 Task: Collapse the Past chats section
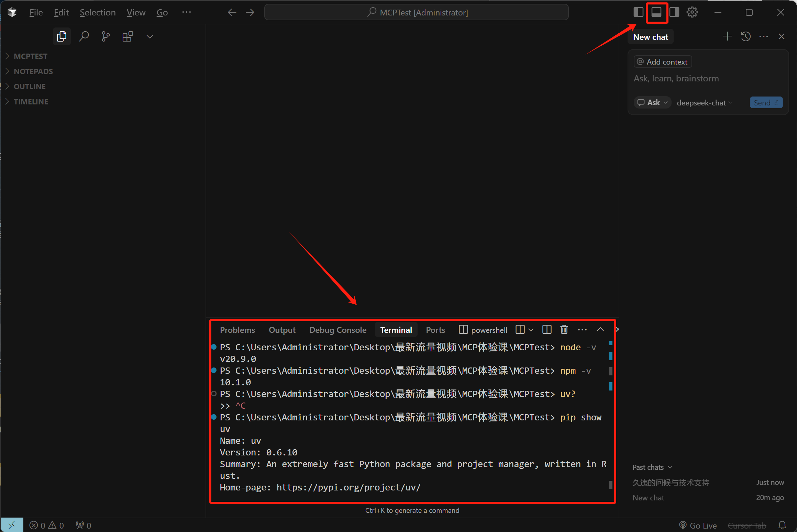[652, 467]
